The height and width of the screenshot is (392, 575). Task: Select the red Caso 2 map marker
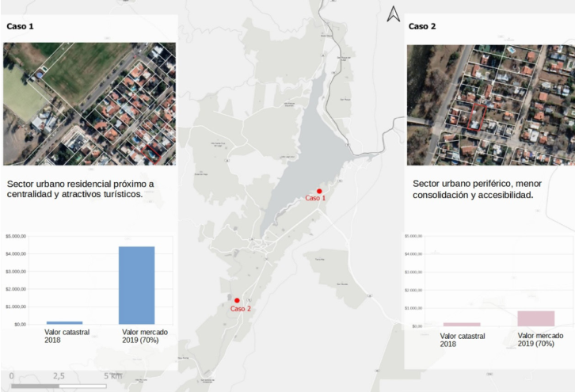coord(237,300)
